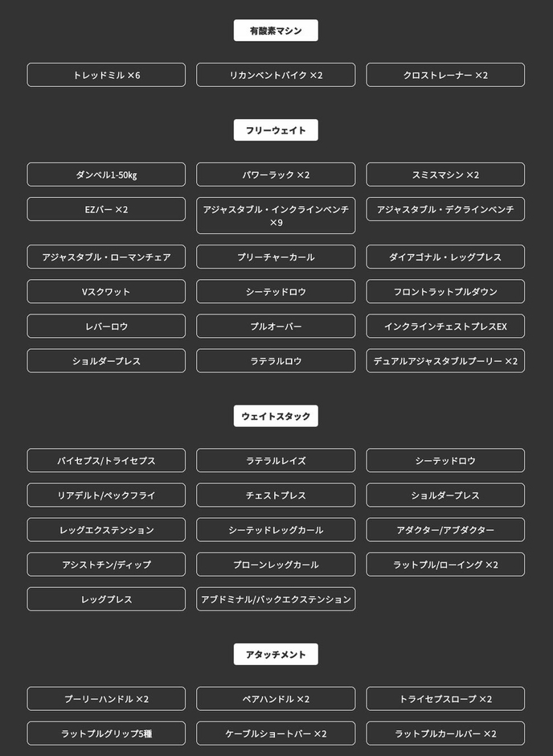
Task: Select the アブドミナル/バックエクステンション box
Action: tap(276, 599)
